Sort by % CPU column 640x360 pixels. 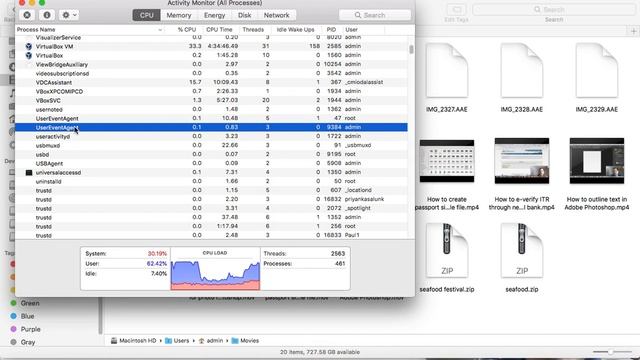click(187, 29)
